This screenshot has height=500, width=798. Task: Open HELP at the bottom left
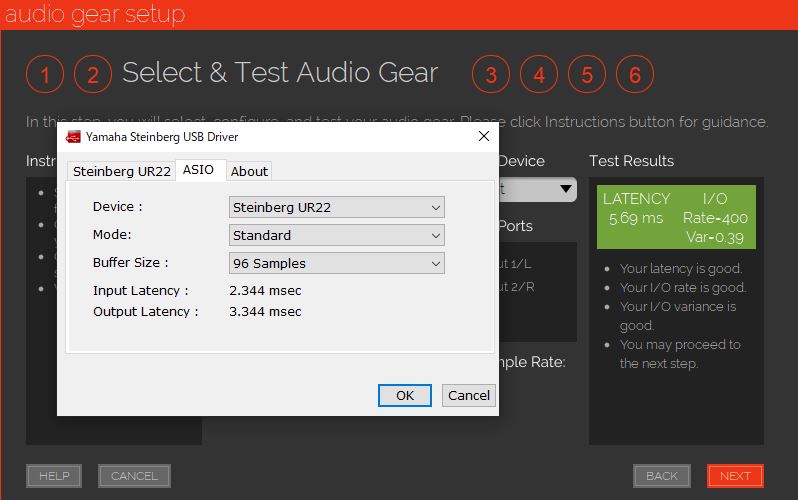coord(54,476)
